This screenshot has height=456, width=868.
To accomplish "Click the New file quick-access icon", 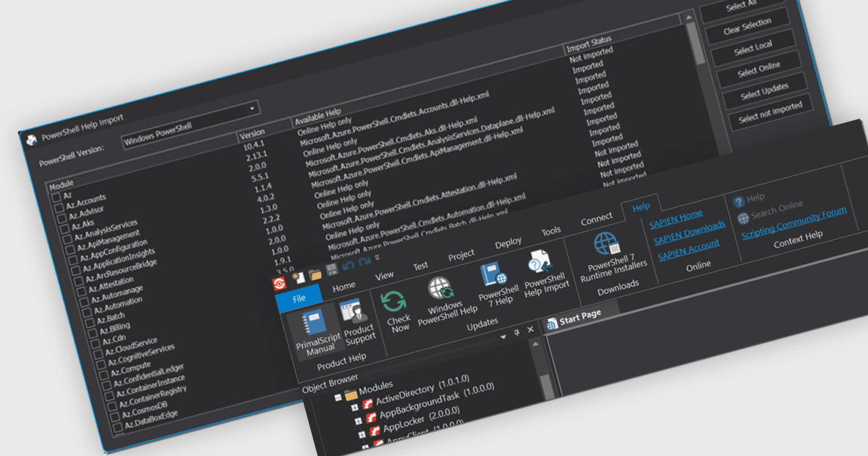I will tap(297, 279).
